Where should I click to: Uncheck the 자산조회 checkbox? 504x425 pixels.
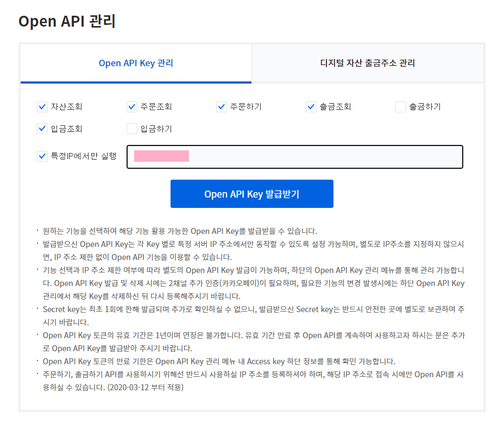[42, 106]
